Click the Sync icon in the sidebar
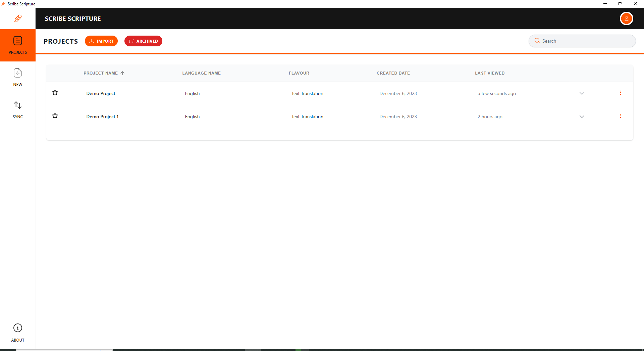This screenshot has height=351, width=644. [x=18, y=105]
